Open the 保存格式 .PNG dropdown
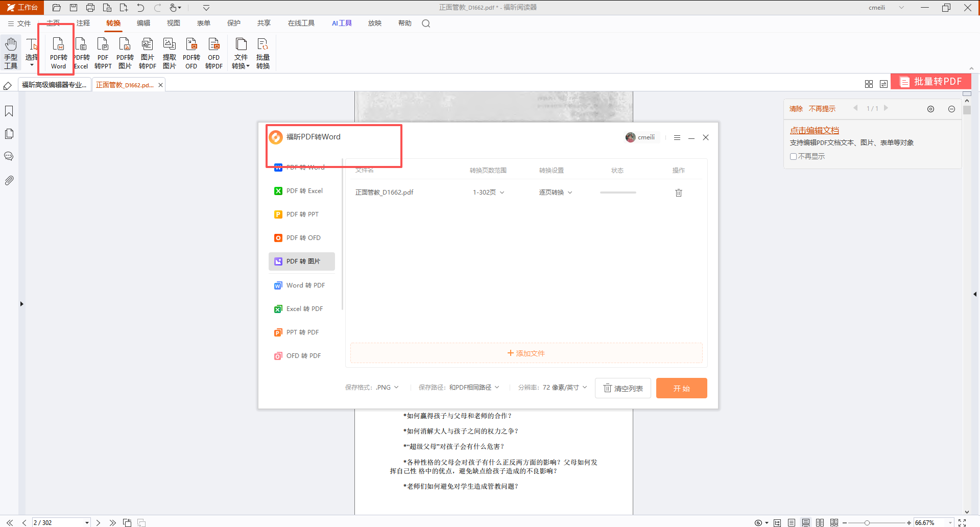 click(x=387, y=388)
